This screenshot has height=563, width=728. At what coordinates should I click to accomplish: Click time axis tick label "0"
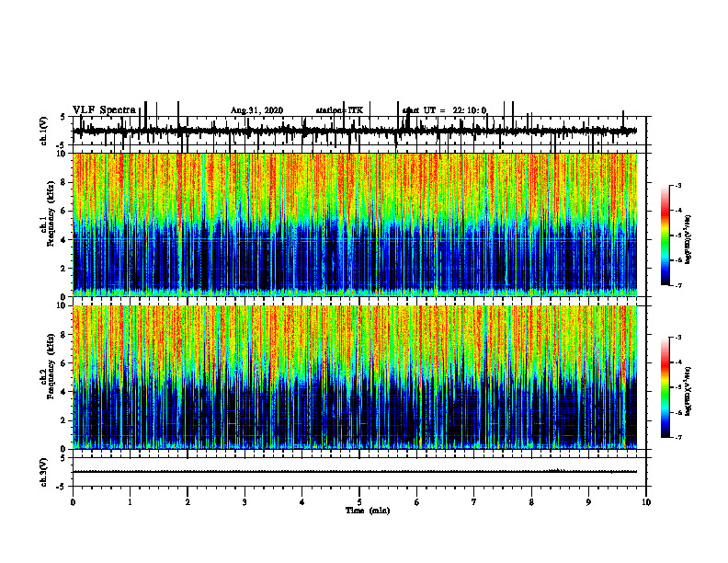pyautogui.click(x=73, y=502)
